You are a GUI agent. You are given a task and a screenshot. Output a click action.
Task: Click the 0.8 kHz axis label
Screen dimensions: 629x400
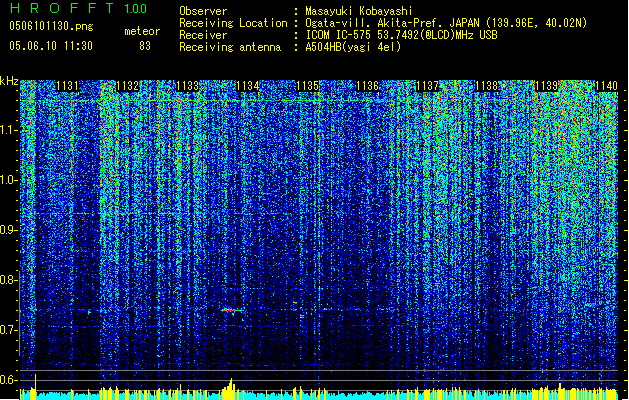pyautogui.click(x=8, y=280)
